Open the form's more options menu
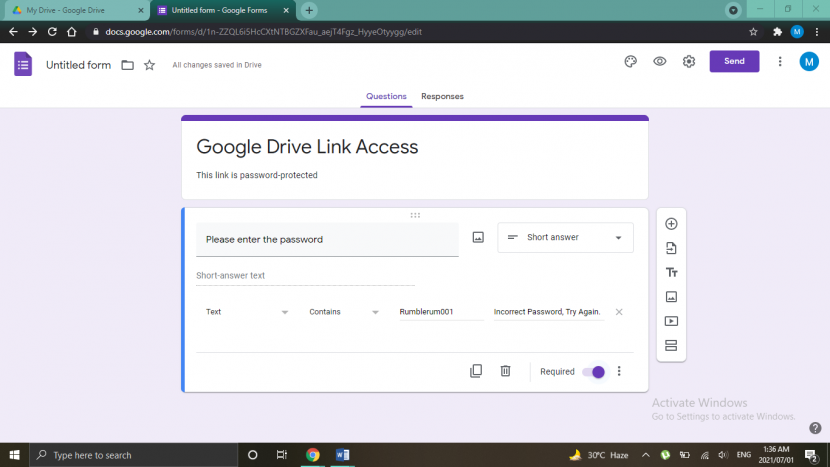The width and height of the screenshot is (830, 467). click(780, 61)
